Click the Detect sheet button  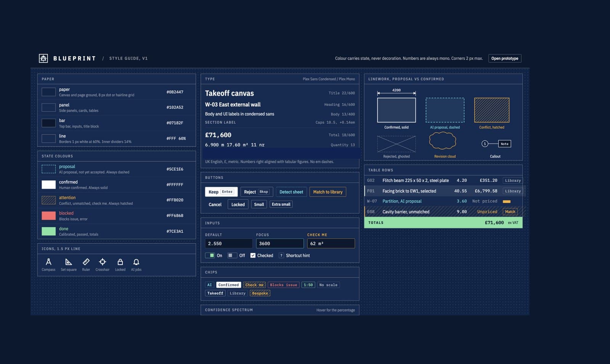coord(291,192)
